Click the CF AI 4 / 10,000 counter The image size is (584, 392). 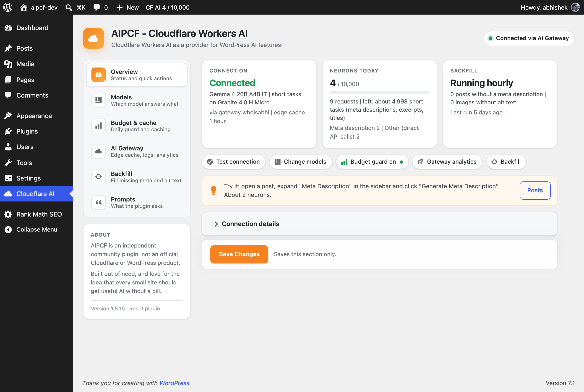(168, 8)
